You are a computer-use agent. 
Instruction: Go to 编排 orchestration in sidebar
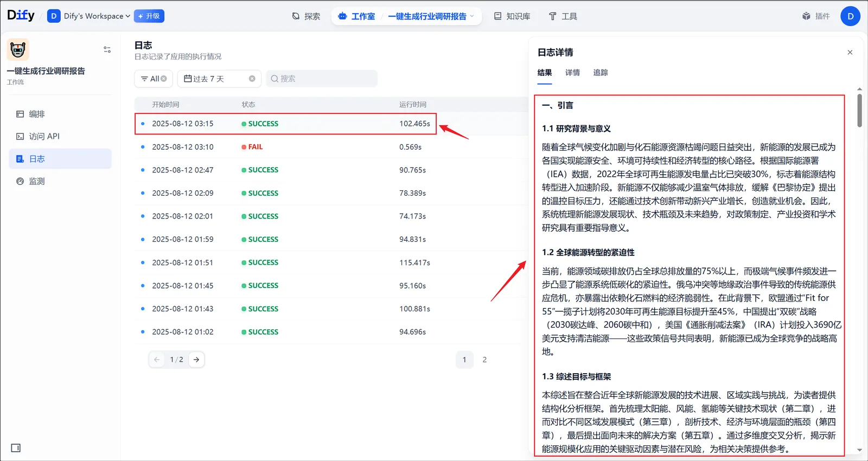coord(60,114)
